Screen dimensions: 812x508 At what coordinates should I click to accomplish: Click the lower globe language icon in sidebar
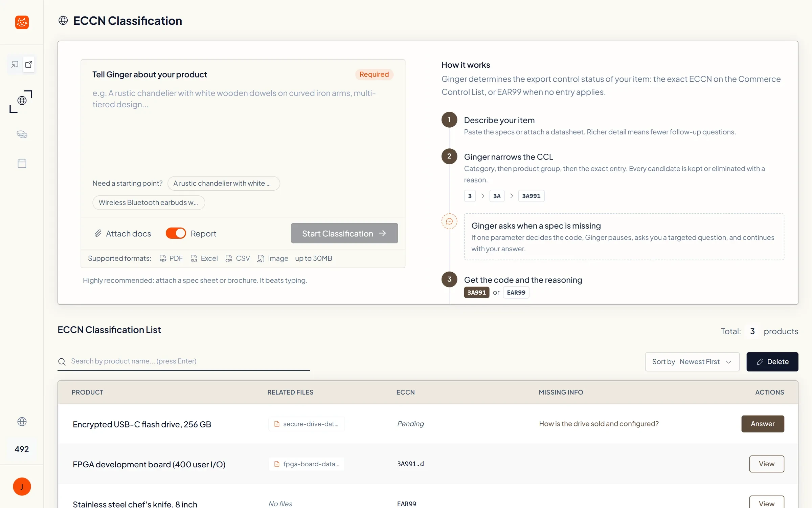pos(22,422)
